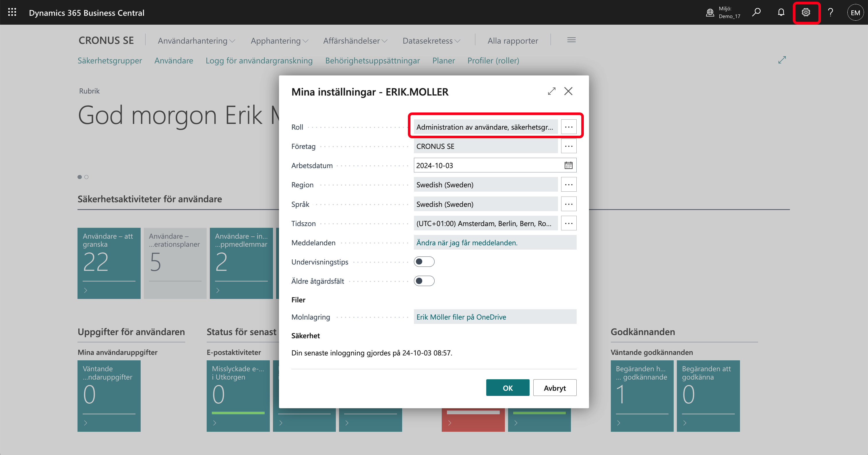Open Logg för användargranskning

click(259, 61)
